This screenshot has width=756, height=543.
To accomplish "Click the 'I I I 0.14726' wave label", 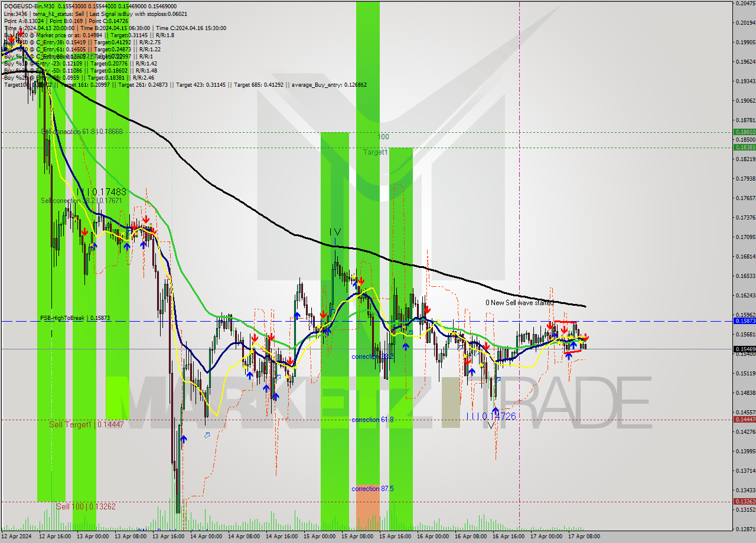I will point(491,417).
